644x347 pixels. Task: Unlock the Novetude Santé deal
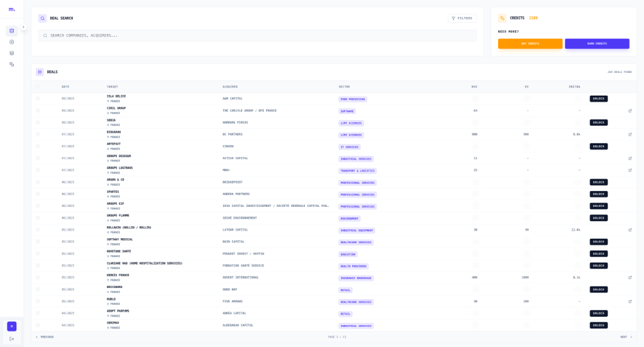(x=599, y=254)
